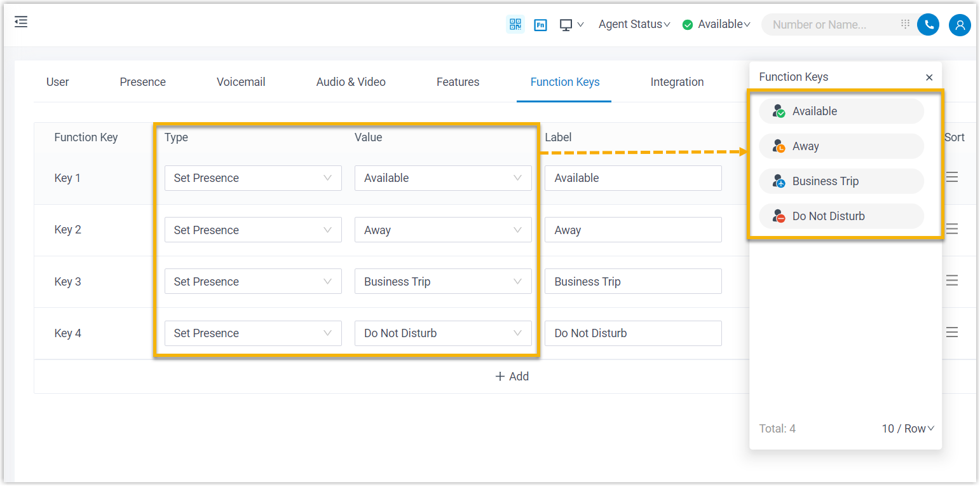Expand the Key 2 Type dropdown

pyautogui.click(x=252, y=230)
